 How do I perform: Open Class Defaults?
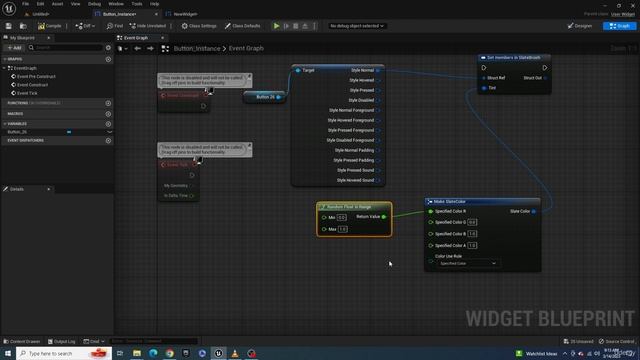pos(242,26)
